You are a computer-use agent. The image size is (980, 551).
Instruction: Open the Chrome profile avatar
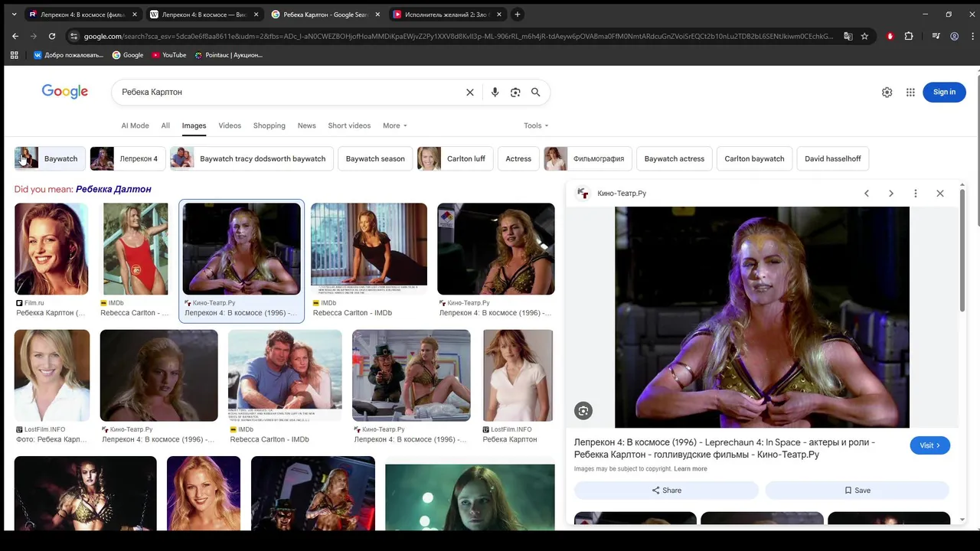pyautogui.click(x=955, y=36)
